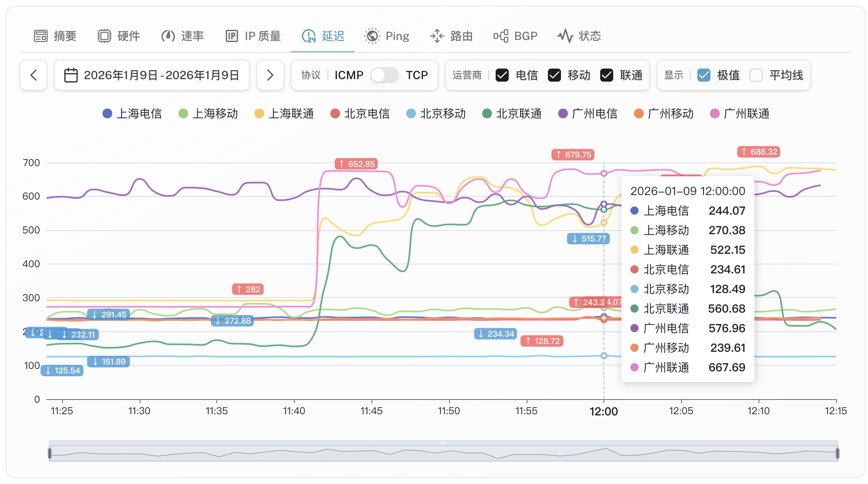Click the Ping globe icon
868x484 pixels.
372,36
